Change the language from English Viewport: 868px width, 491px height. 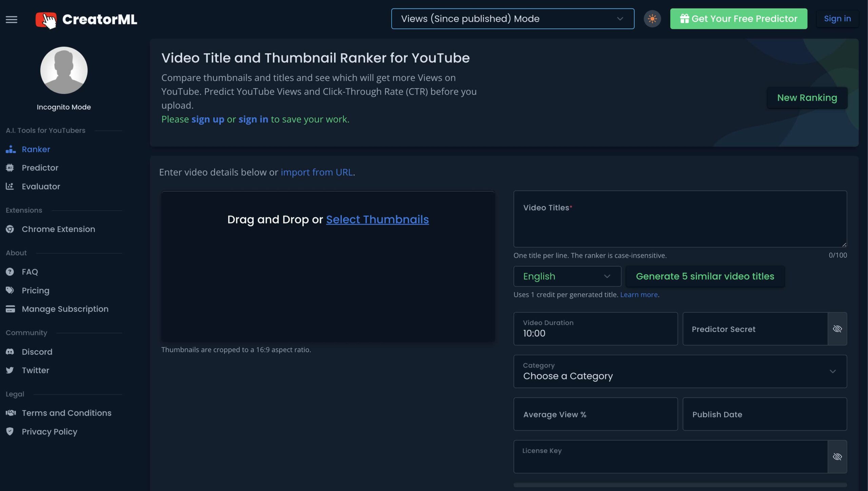(567, 276)
